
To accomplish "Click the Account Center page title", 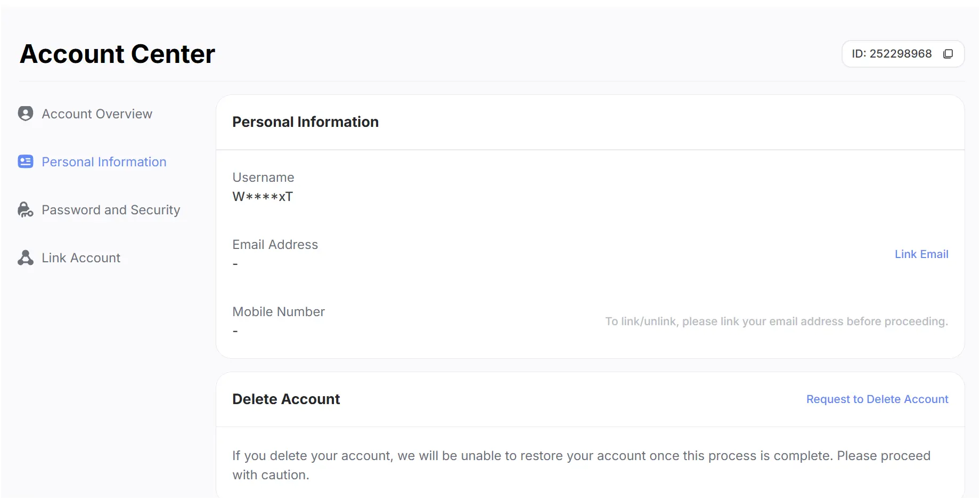I will (x=117, y=54).
